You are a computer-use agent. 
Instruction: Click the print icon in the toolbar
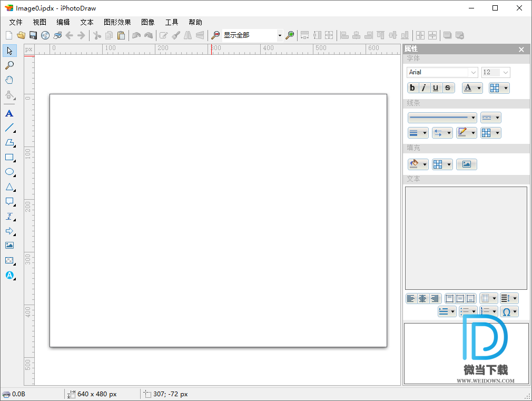(57, 35)
